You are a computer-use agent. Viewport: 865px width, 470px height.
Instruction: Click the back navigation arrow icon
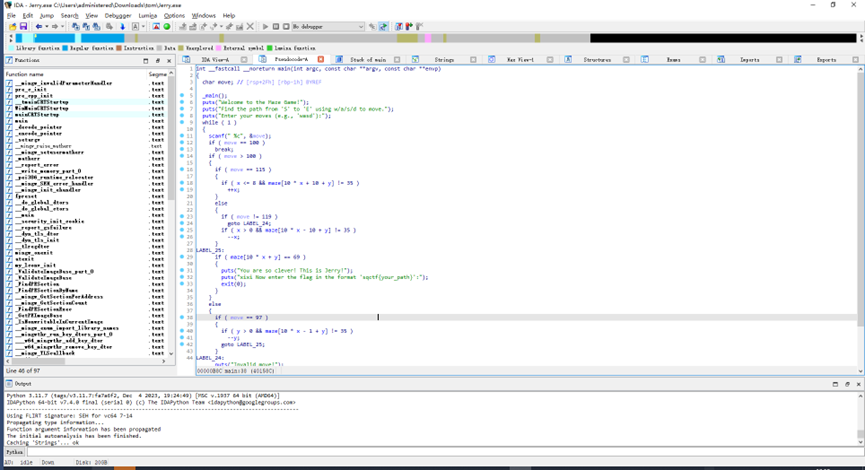pos(39,27)
